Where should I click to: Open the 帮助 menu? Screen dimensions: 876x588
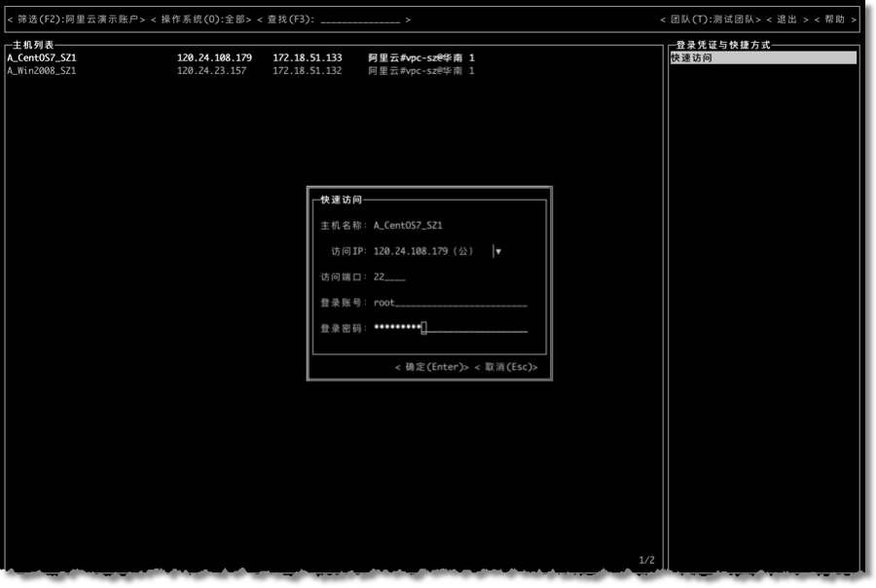[x=835, y=19]
